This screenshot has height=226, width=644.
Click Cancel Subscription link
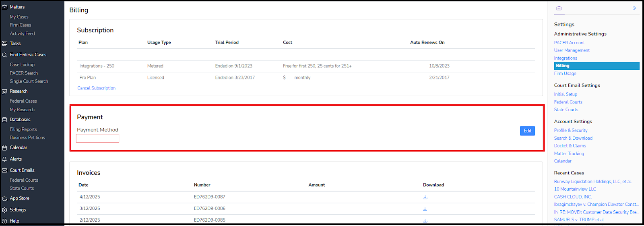pyautogui.click(x=96, y=88)
